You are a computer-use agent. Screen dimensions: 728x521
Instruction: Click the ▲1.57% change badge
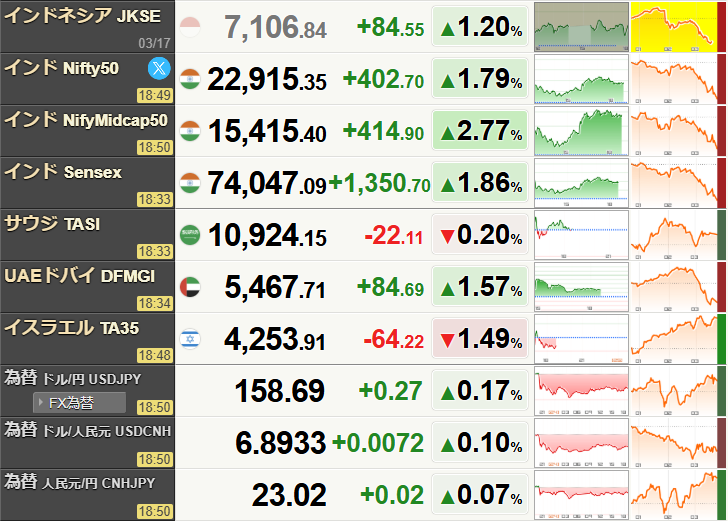click(480, 287)
